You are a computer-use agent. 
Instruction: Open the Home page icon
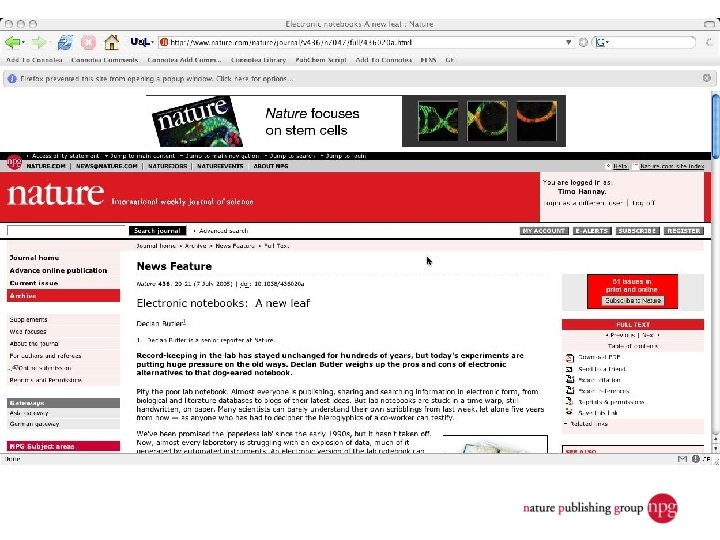point(112,42)
